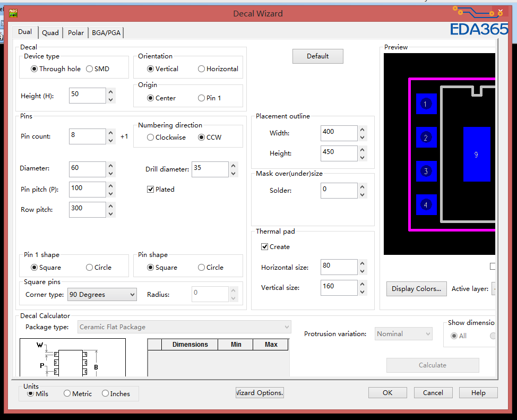This screenshot has height=420, width=517.
Task: Open the Protrusion variation dropdown
Action: coord(403,334)
